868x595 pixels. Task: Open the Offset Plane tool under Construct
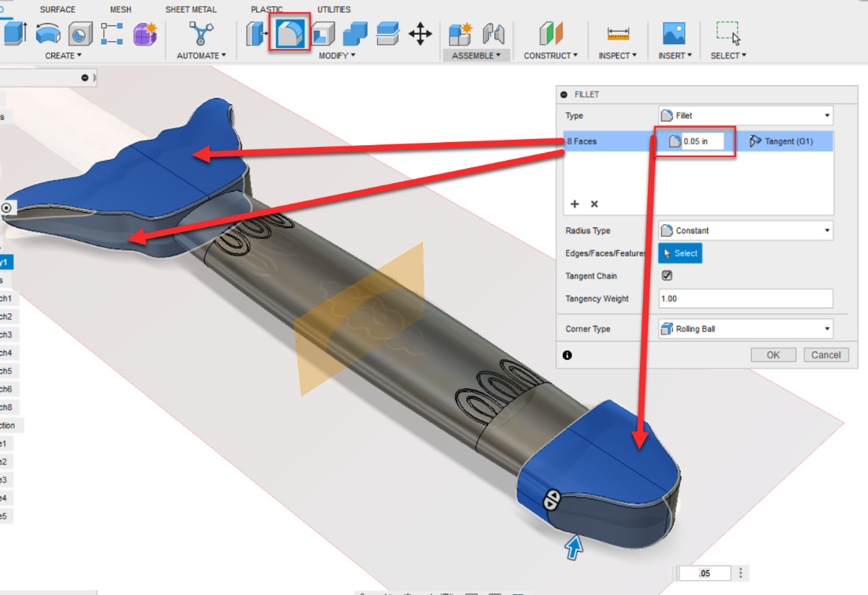coord(550,34)
